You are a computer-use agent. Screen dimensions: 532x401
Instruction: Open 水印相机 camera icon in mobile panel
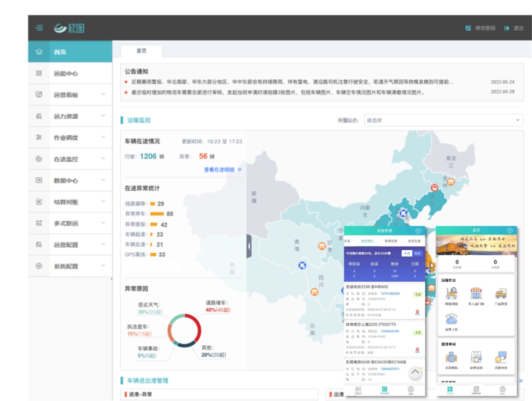pos(451,357)
